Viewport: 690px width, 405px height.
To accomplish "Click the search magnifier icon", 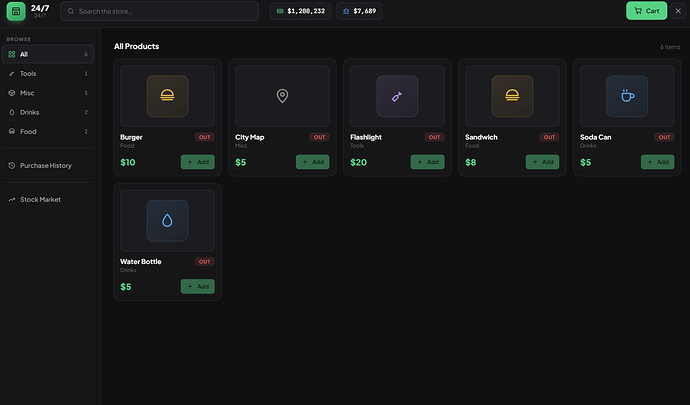I will pos(70,11).
